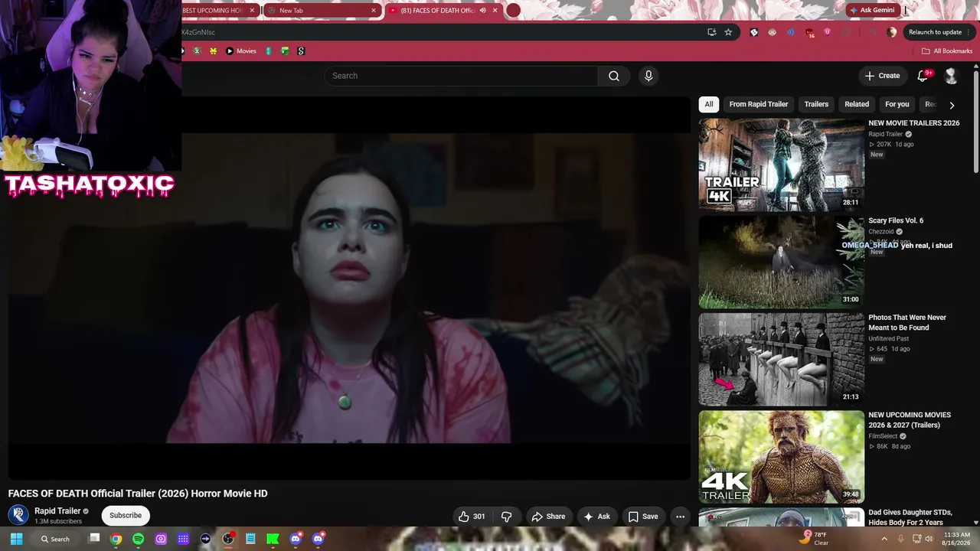Screen dimensions: 980x551
Task: Open the volume icon in system tray
Action: pos(929,539)
